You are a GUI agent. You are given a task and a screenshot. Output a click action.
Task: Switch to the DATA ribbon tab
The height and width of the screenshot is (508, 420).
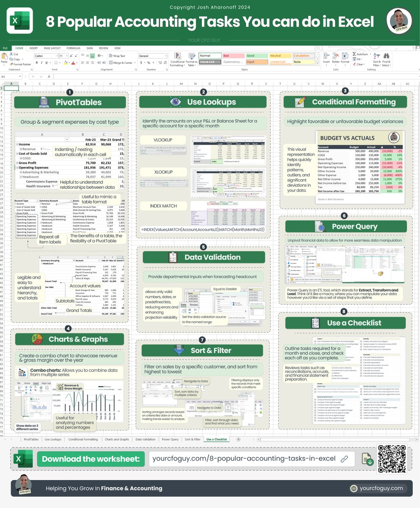90,48
